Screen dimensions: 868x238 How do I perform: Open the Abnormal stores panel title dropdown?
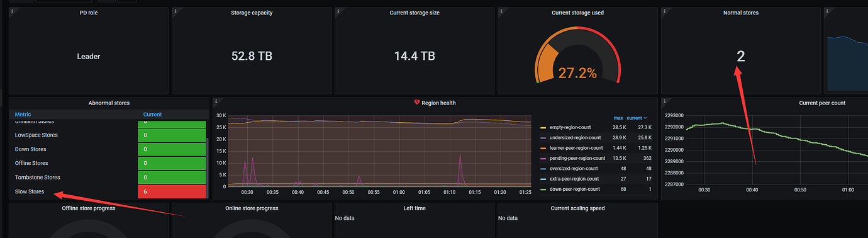pos(109,103)
